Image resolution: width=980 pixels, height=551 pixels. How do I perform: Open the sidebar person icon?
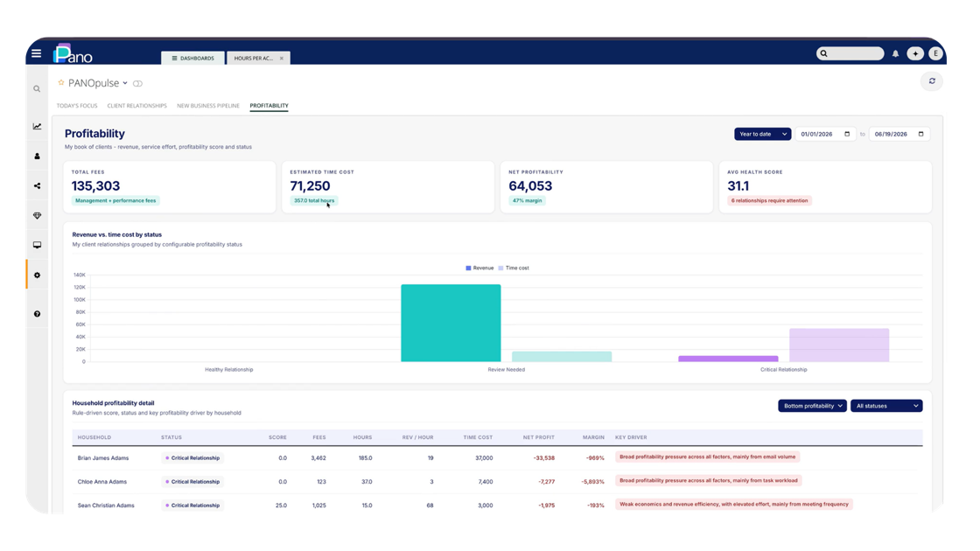[x=37, y=157]
